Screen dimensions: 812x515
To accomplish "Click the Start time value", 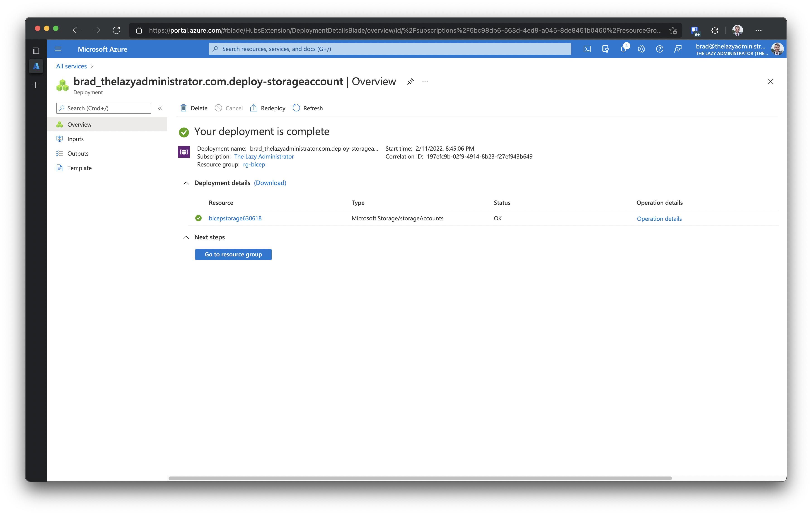I will tap(445, 149).
